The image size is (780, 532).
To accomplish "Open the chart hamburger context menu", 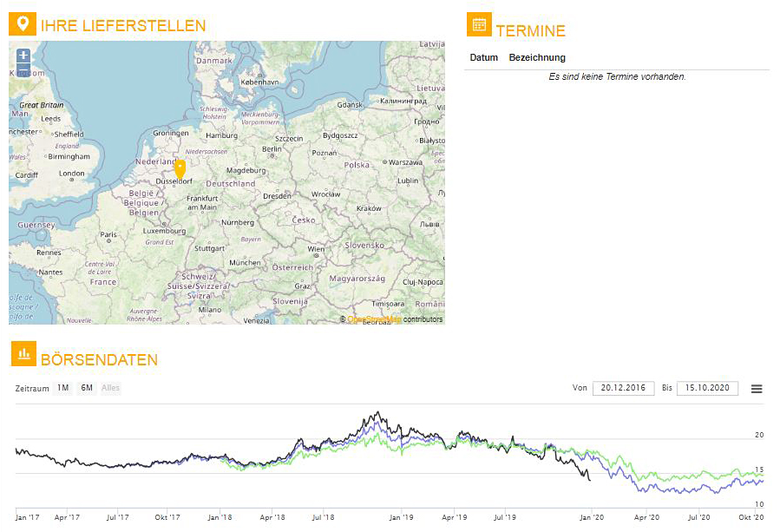I will pos(757,389).
